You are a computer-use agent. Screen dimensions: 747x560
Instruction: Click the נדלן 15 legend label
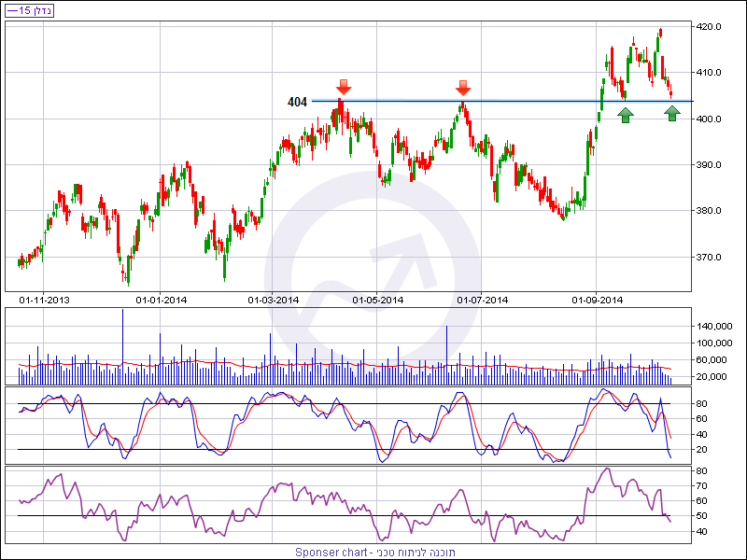[x=29, y=10]
